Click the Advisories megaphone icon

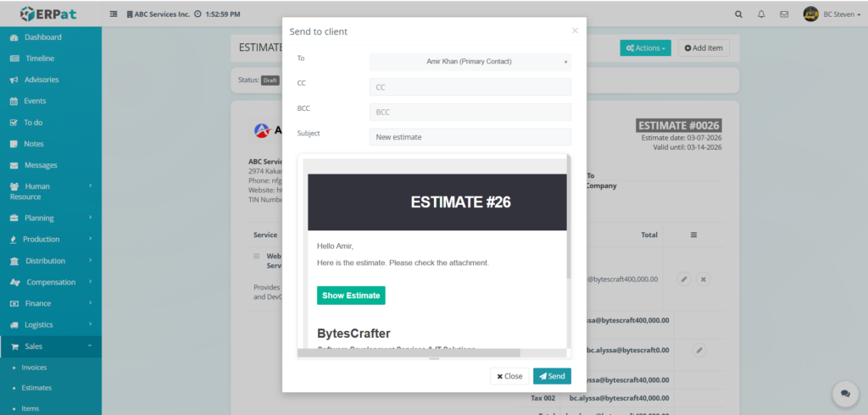click(x=14, y=80)
